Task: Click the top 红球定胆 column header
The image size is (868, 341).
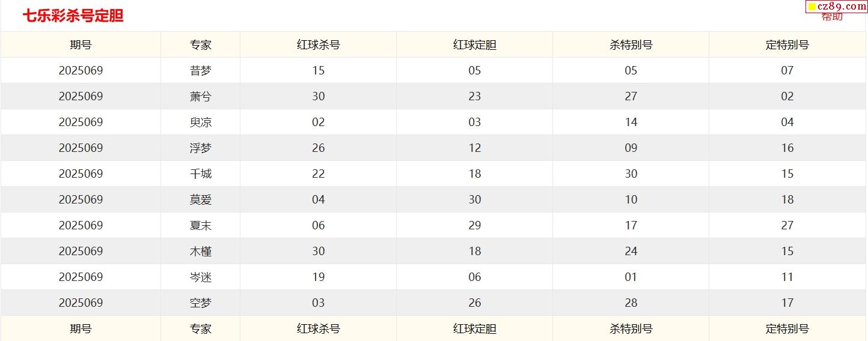Action: click(x=475, y=44)
